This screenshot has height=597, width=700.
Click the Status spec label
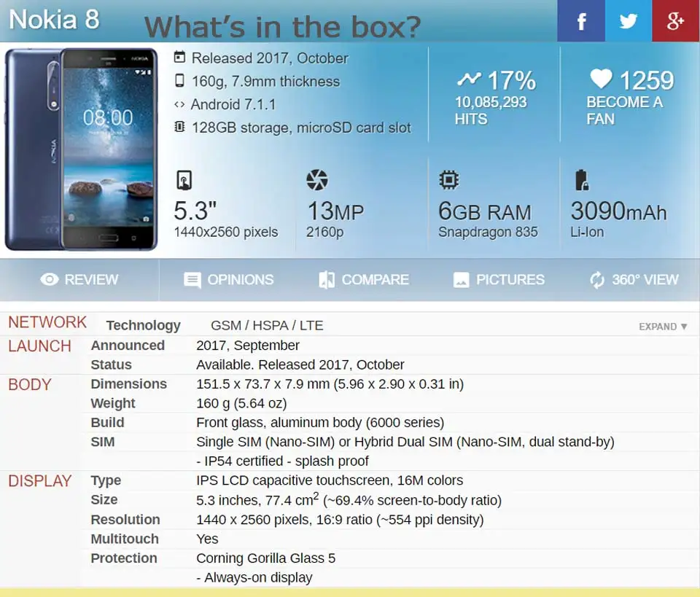click(111, 364)
